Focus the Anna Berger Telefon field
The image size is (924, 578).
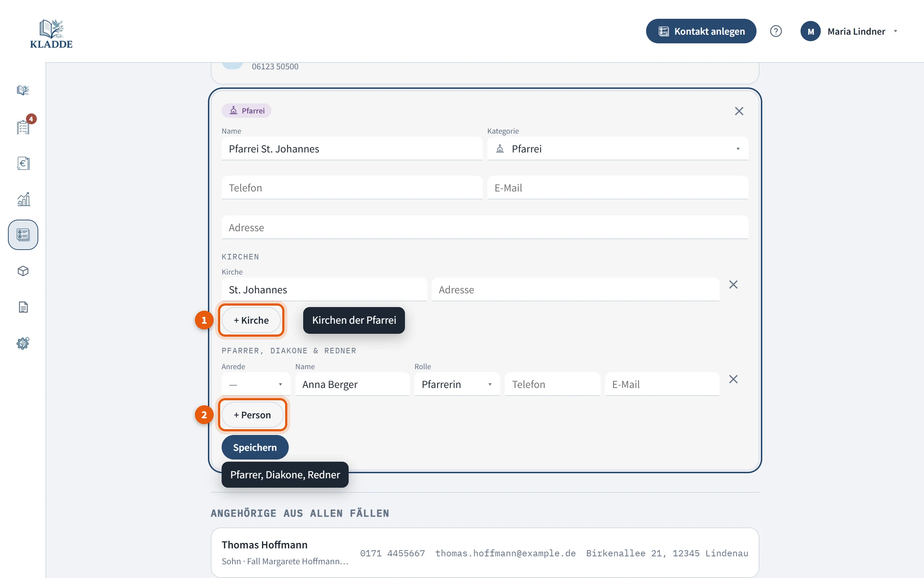552,384
